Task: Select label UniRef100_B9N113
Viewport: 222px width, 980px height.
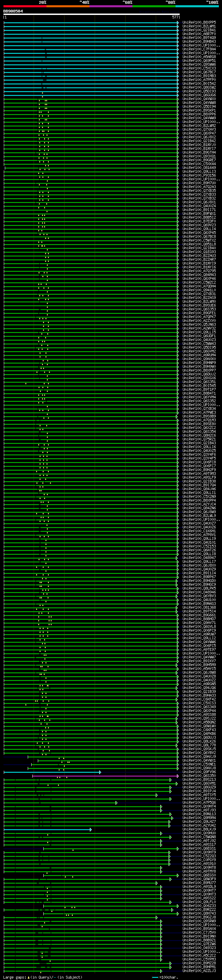Action: pyautogui.click(x=199, y=814)
